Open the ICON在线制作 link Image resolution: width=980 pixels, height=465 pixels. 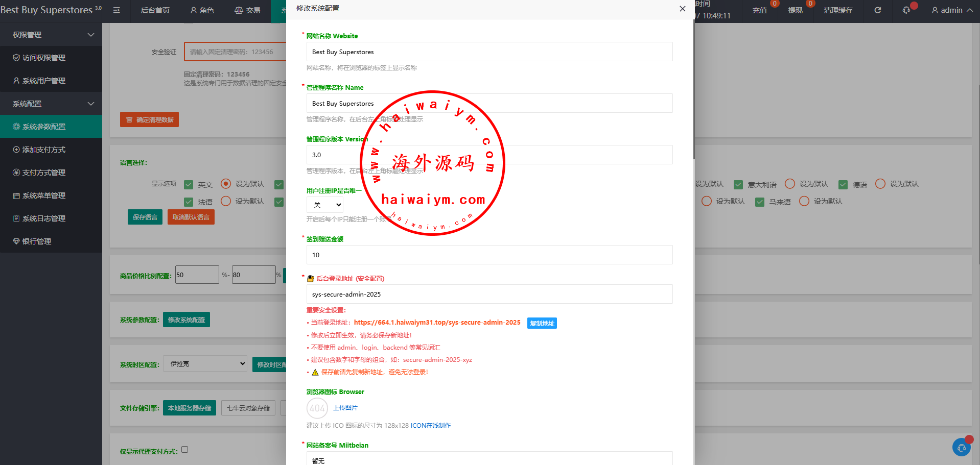point(430,426)
